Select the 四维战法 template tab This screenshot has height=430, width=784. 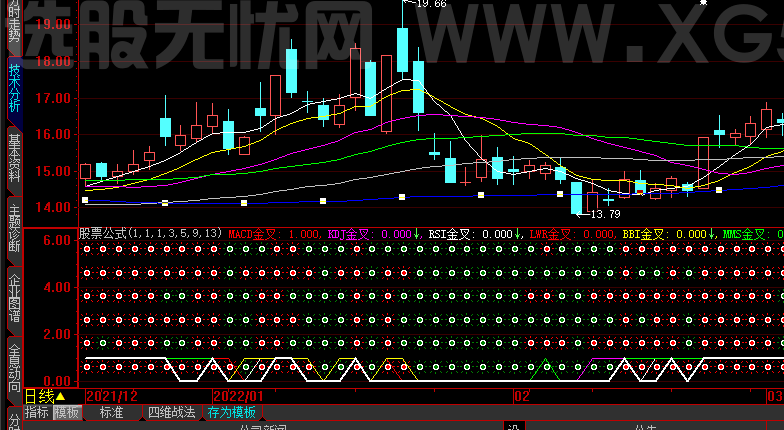tap(172, 412)
